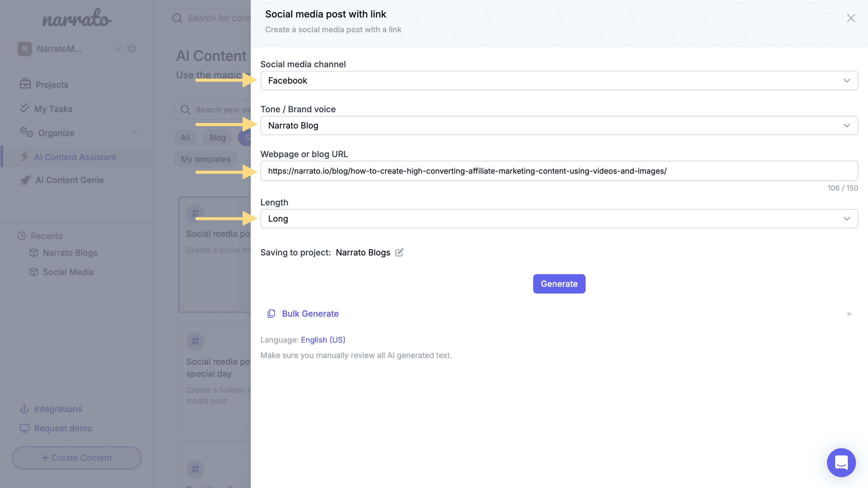Viewport: 868px width, 488px height.
Task: Open Request demo link
Action: (x=63, y=428)
